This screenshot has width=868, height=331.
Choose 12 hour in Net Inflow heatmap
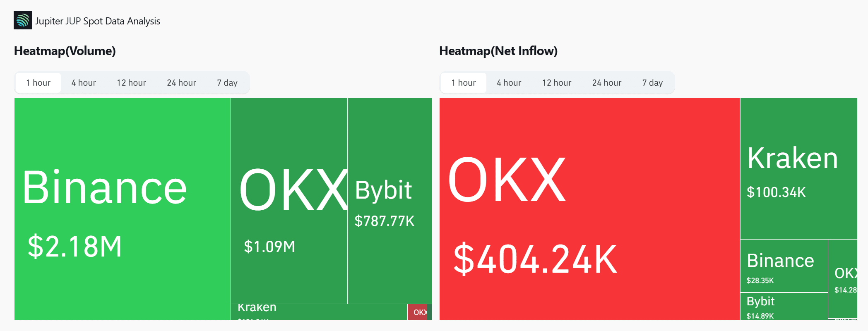(557, 83)
